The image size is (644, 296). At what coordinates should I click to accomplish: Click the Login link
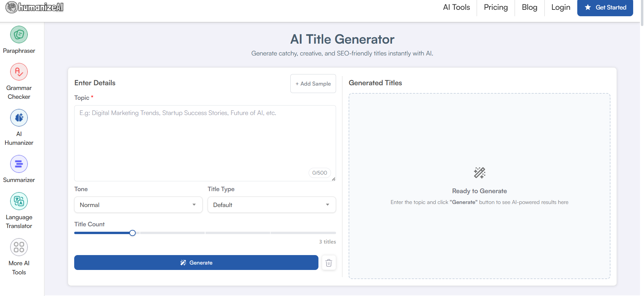point(561,7)
